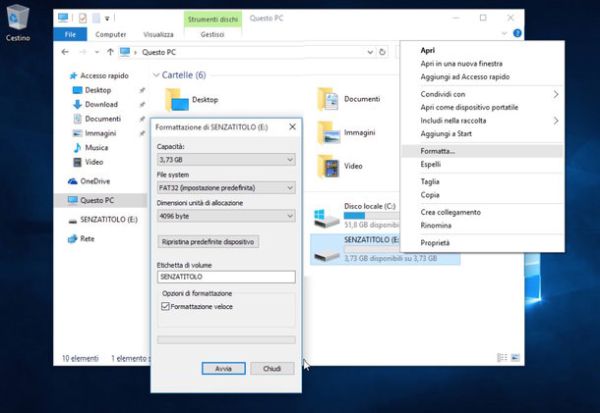Click the Desktop folder icon in Cartelle
Screen dimensions: 600x413
(x=177, y=99)
